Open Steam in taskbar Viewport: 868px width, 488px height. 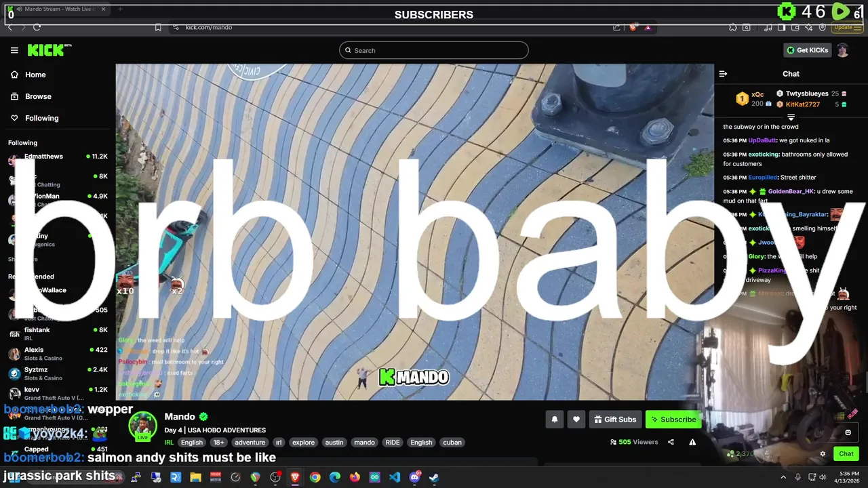point(434,477)
